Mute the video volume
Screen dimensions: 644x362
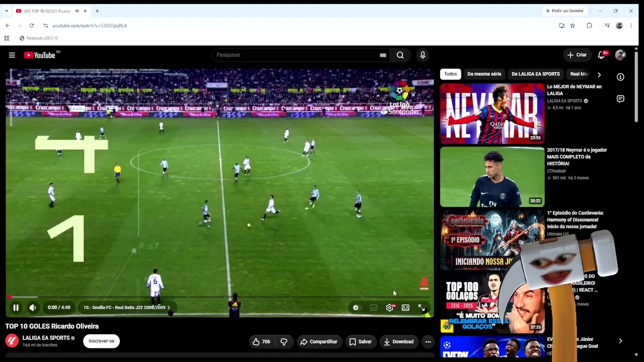33,307
